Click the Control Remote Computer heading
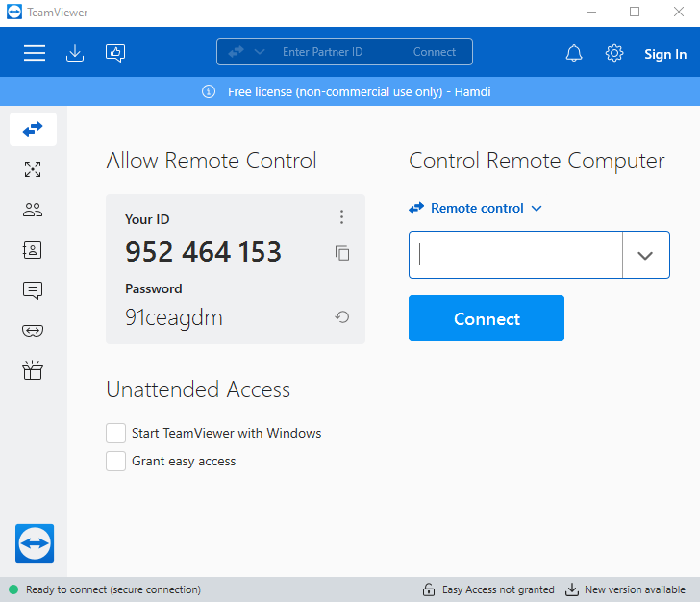 click(537, 161)
